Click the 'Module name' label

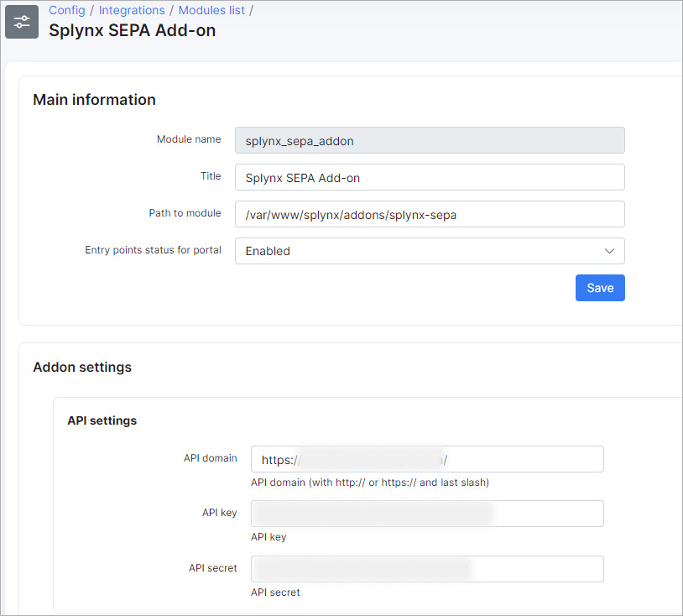point(189,139)
